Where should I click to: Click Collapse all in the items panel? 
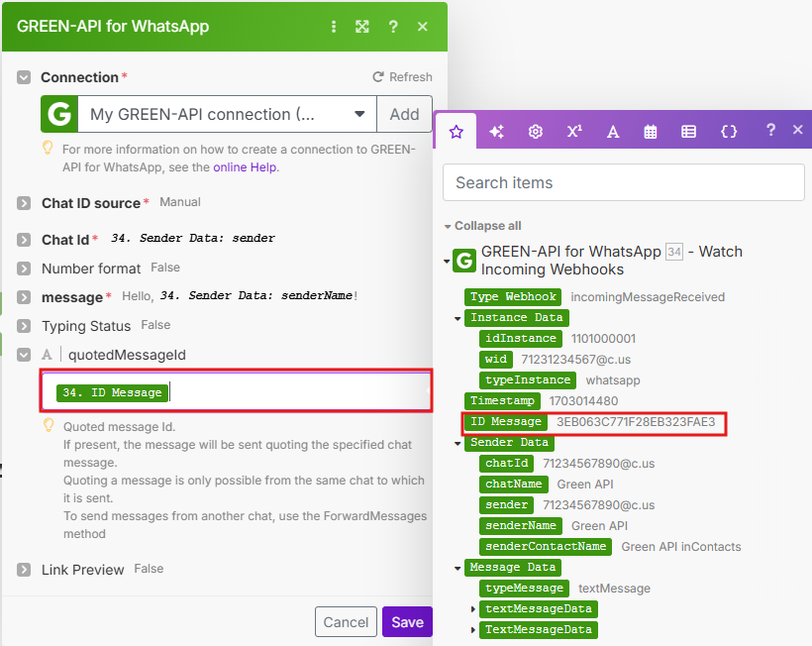tap(487, 226)
